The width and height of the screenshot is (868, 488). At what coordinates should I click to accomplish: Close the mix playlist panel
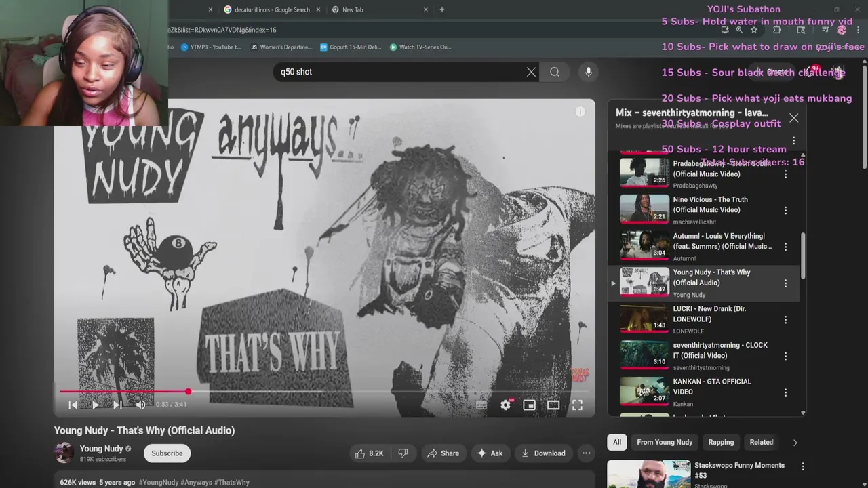[793, 118]
